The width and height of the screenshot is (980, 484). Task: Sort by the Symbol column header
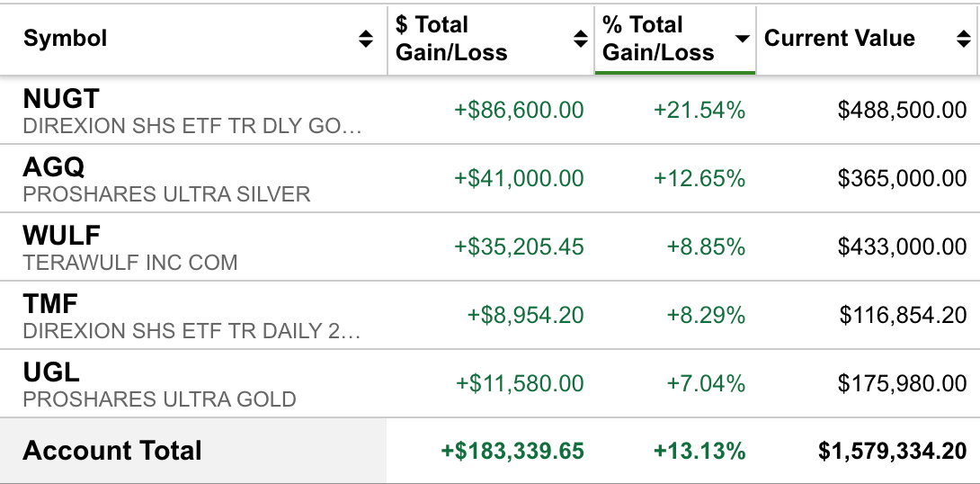click(x=66, y=39)
